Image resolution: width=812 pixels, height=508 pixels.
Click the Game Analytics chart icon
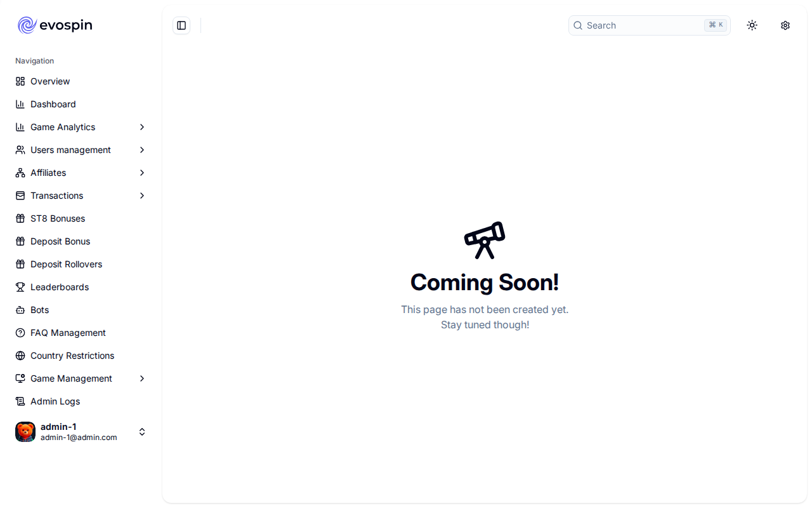pos(20,127)
